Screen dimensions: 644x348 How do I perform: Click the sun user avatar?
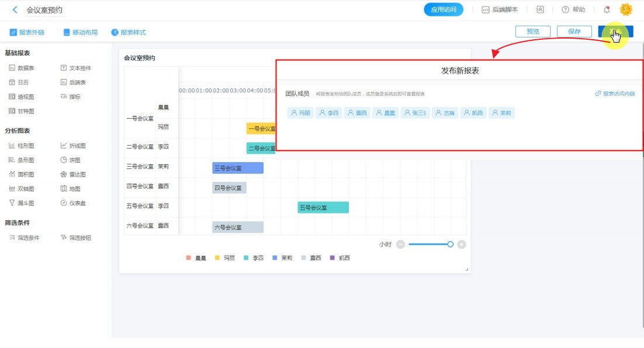click(626, 10)
